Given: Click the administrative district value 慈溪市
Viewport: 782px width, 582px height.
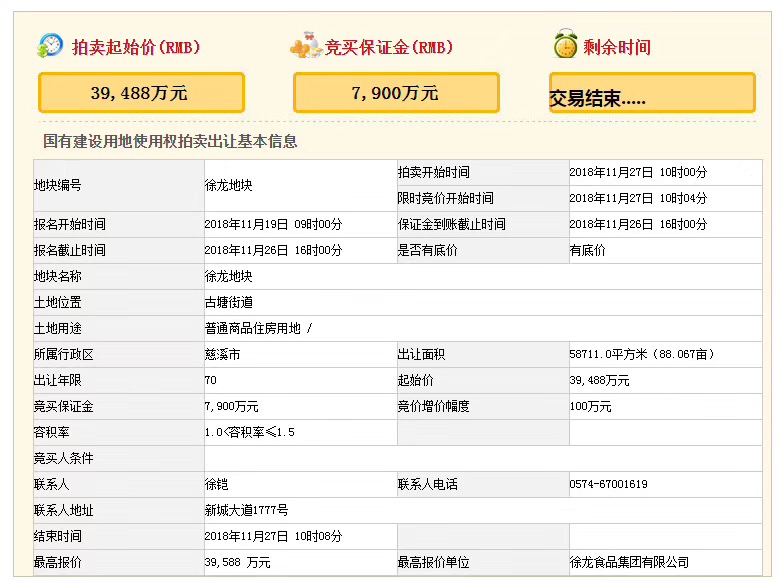Looking at the screenshot, I should tap(222, 354).
